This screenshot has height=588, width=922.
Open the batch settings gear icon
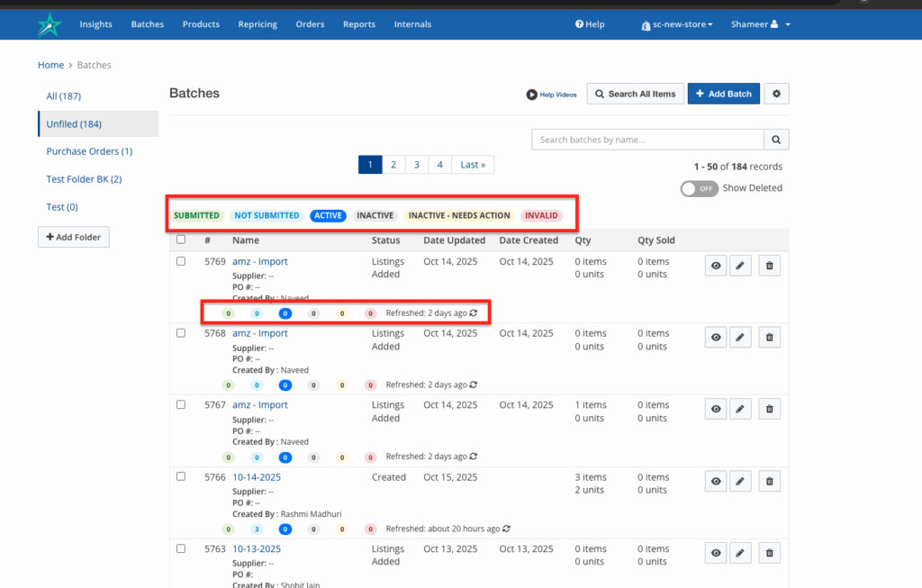776,94
